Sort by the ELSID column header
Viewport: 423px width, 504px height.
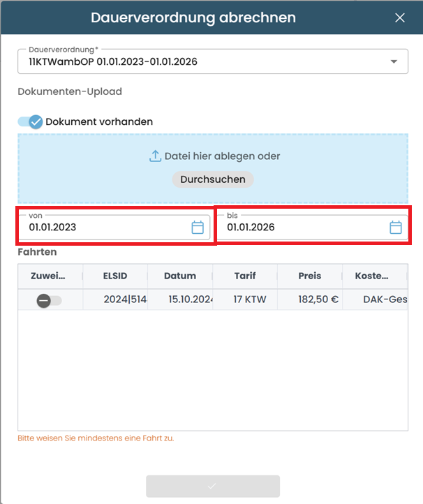(115, 276)
